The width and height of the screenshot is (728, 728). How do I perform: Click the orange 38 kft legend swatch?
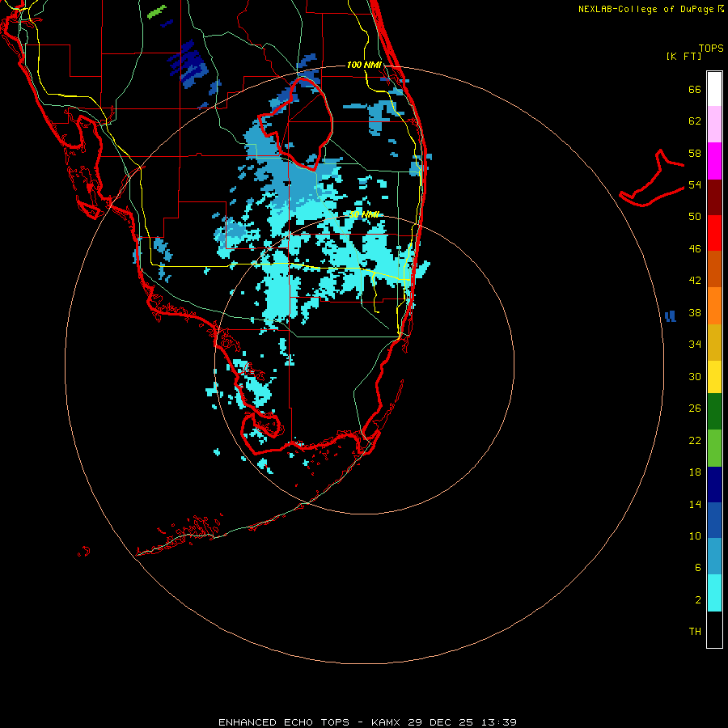714,306
